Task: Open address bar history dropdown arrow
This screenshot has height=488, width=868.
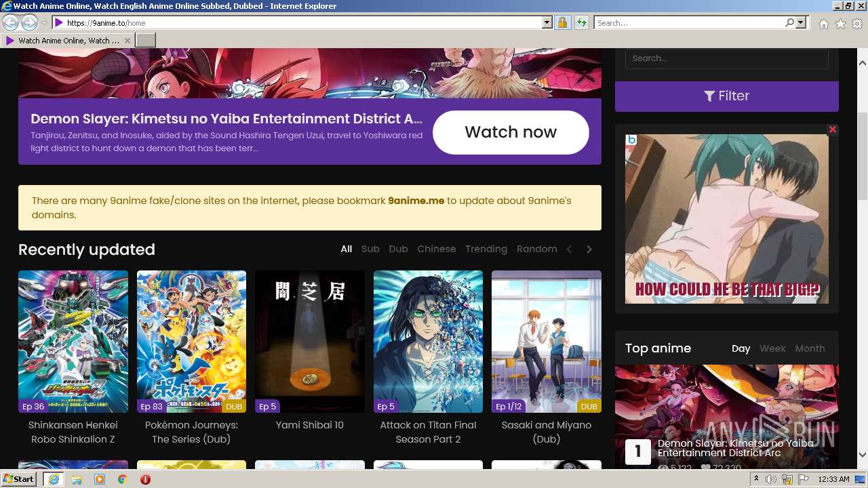Action: [547, 23]
